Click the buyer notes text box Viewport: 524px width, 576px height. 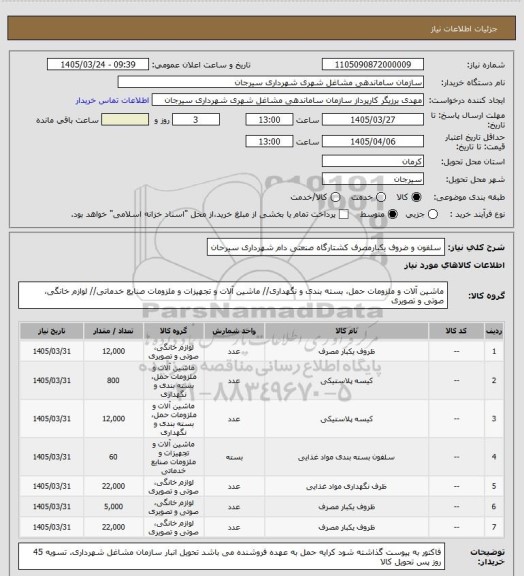(x=232, y=557)
